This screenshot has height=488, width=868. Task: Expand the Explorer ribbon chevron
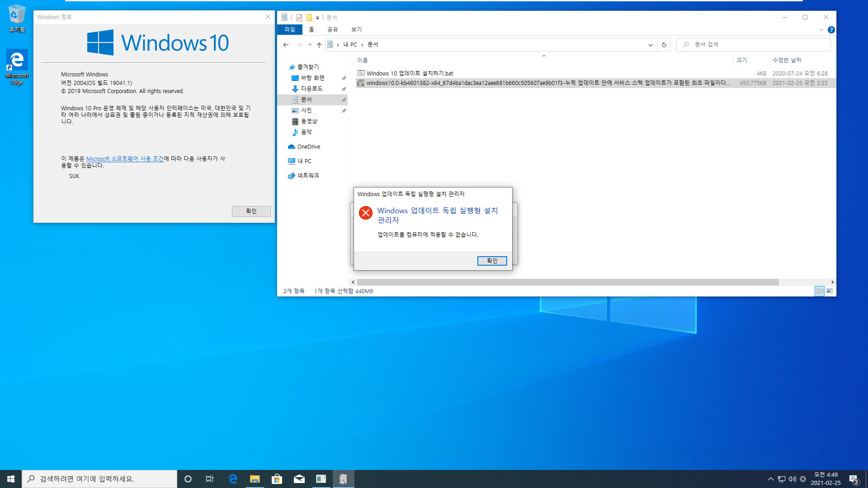[x=821, y=30]
